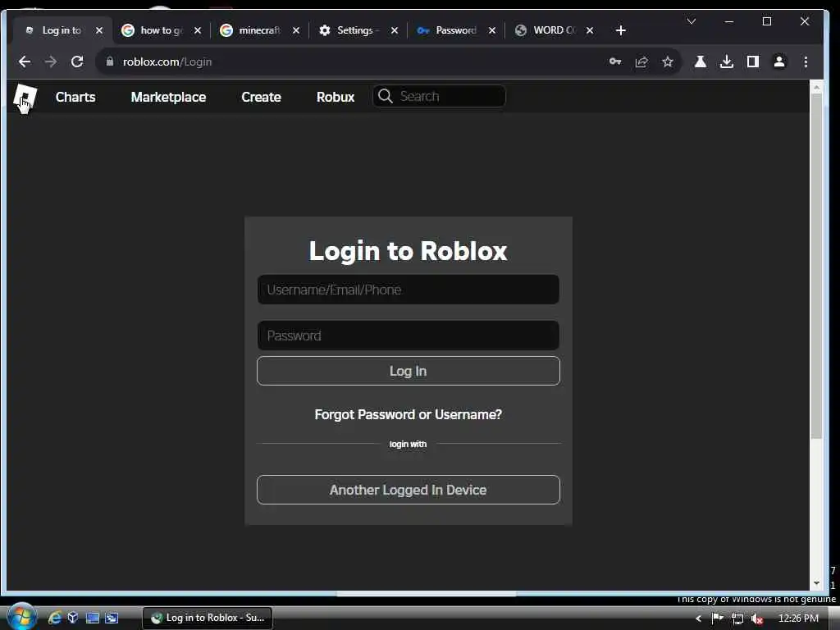The image size is (840, 630).
Task: Click the Action Center flag icon
Action: pos(717,619)
